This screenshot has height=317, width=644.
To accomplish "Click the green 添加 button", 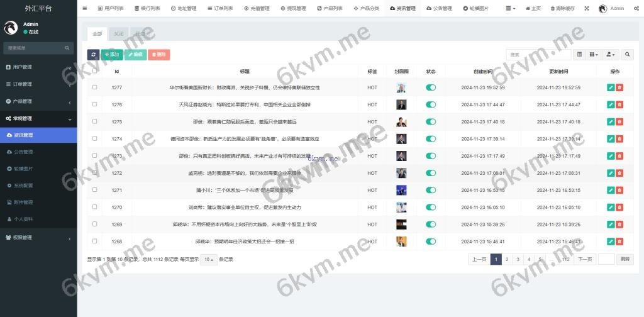I will 112,55.
